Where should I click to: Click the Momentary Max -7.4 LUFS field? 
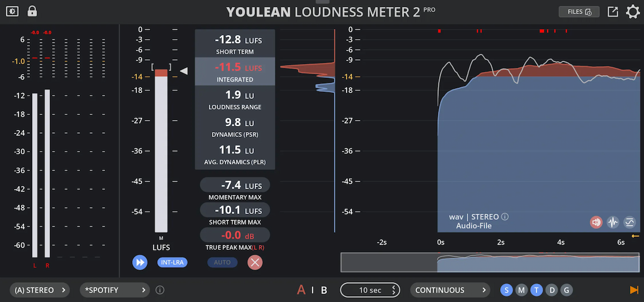(x=235, y=185)
